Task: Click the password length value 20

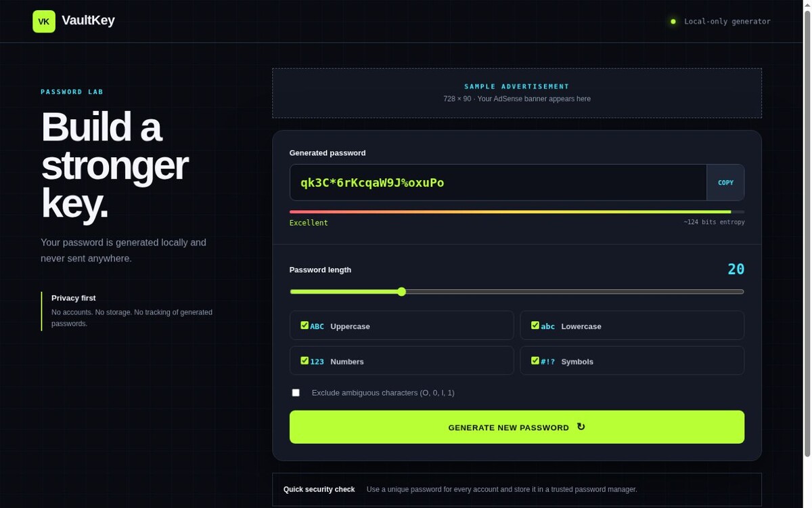Action: point(736,270)
